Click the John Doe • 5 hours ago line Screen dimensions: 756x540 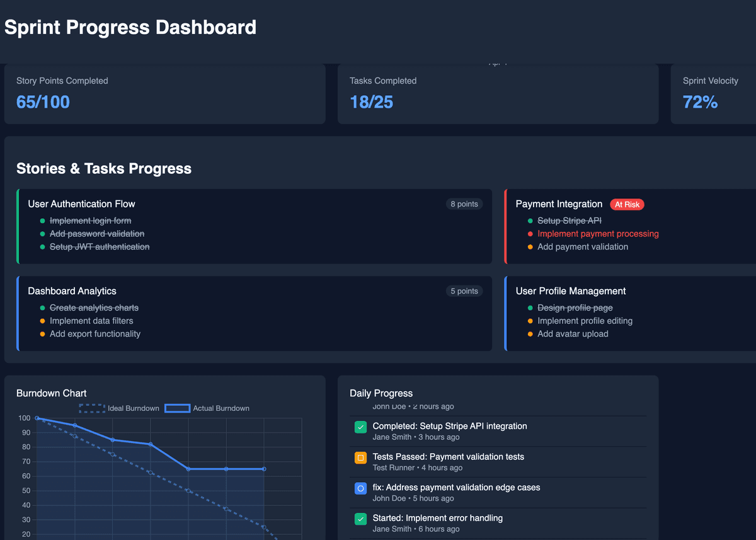[x=413, y=498]
